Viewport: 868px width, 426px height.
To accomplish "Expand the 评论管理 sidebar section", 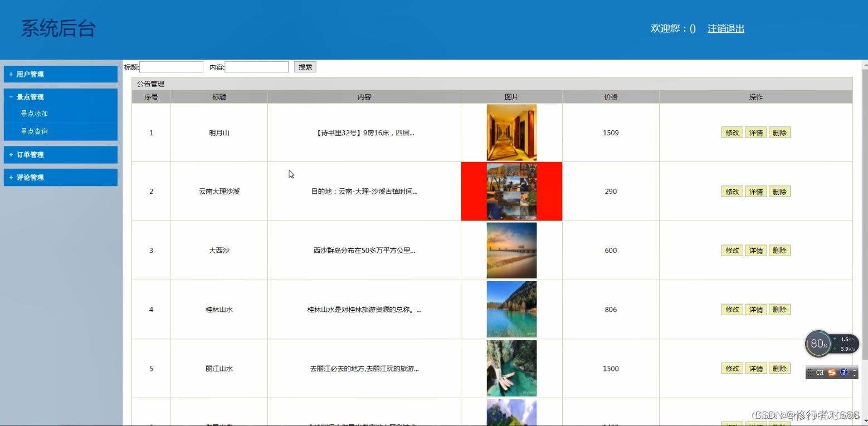I will click(x=60, y=178).
